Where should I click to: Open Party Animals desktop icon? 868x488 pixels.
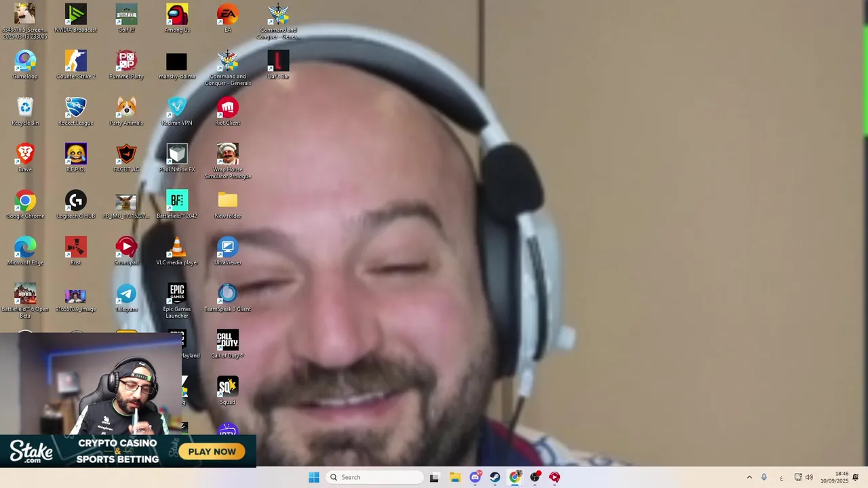click(x=126, y=112)
